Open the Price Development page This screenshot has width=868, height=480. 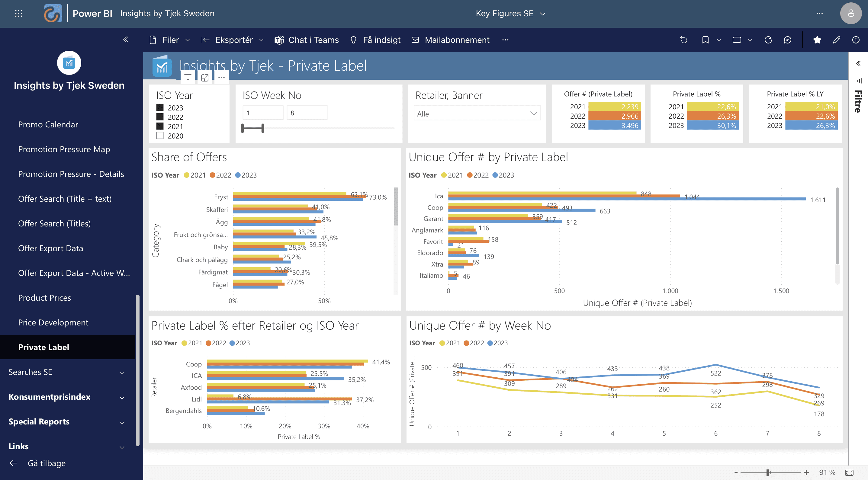(x=53, y=322)
